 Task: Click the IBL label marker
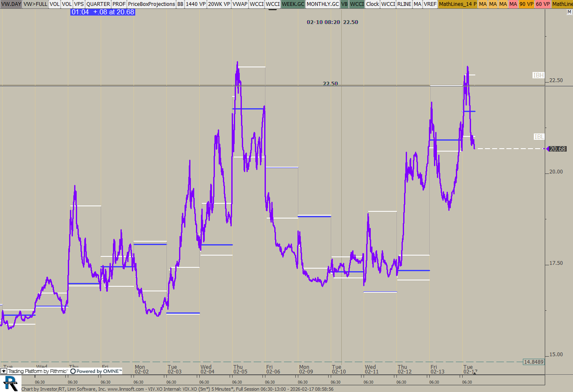point(539,137)
